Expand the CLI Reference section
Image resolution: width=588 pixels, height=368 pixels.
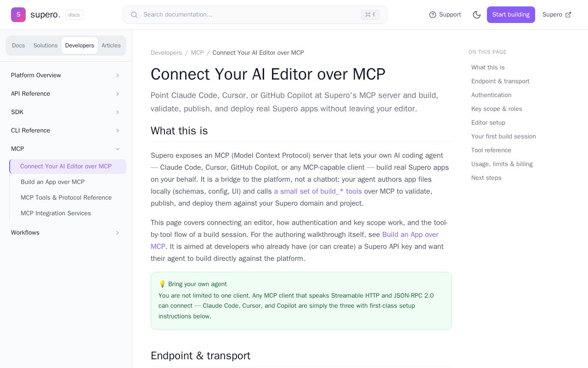coord(66,131)
